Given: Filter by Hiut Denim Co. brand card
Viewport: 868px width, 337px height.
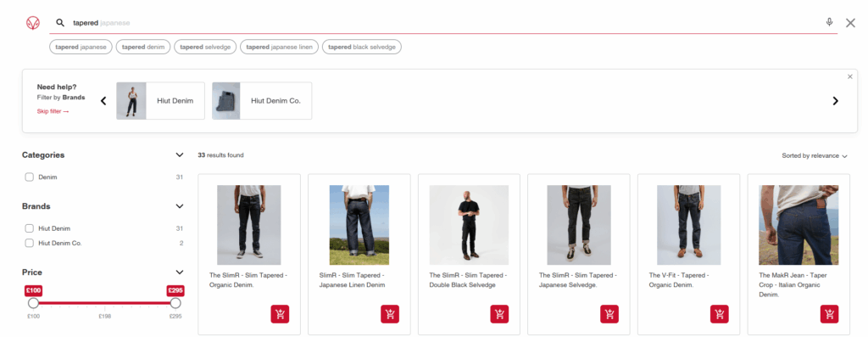Looking at the screenshot, I should click(262, 101).
